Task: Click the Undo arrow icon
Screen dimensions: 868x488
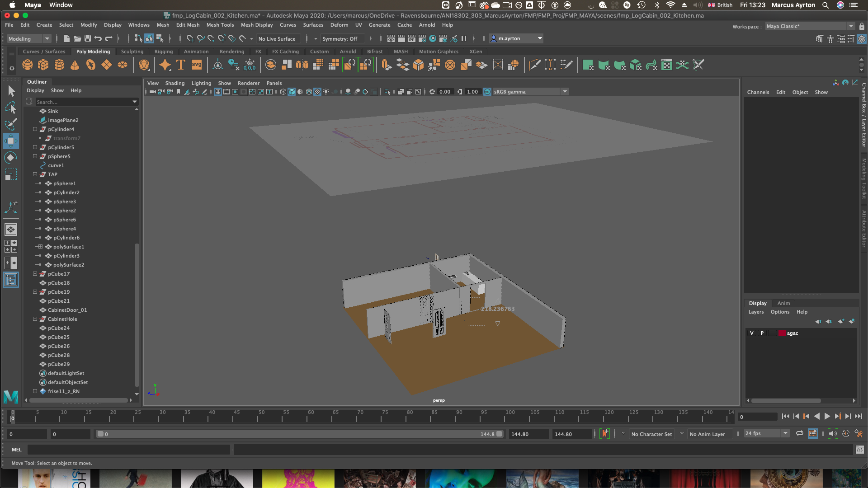Action: point(98,39)
